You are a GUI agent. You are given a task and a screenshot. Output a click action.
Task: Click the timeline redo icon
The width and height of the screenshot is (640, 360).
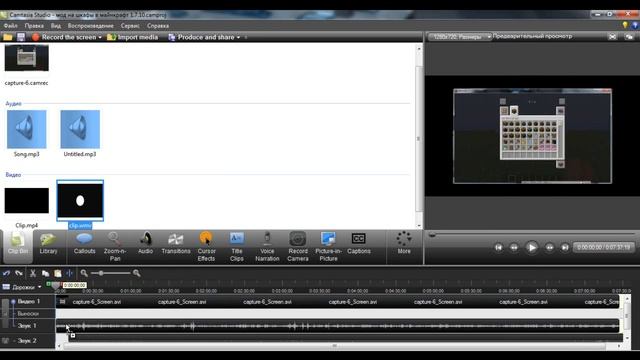tap(19, 273)
